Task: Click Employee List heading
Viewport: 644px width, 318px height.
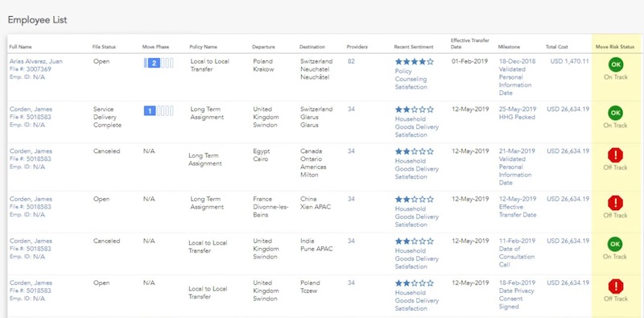Action: [37, 19]
